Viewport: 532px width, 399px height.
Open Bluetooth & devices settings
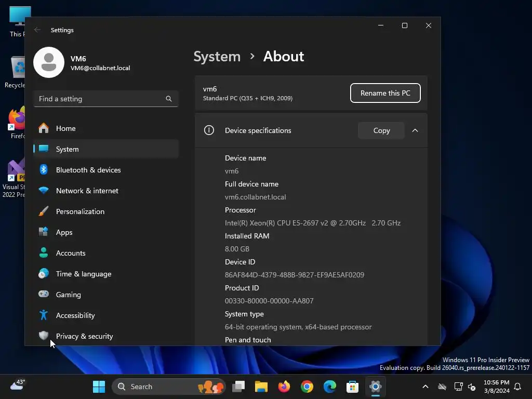tap(106, 170)
